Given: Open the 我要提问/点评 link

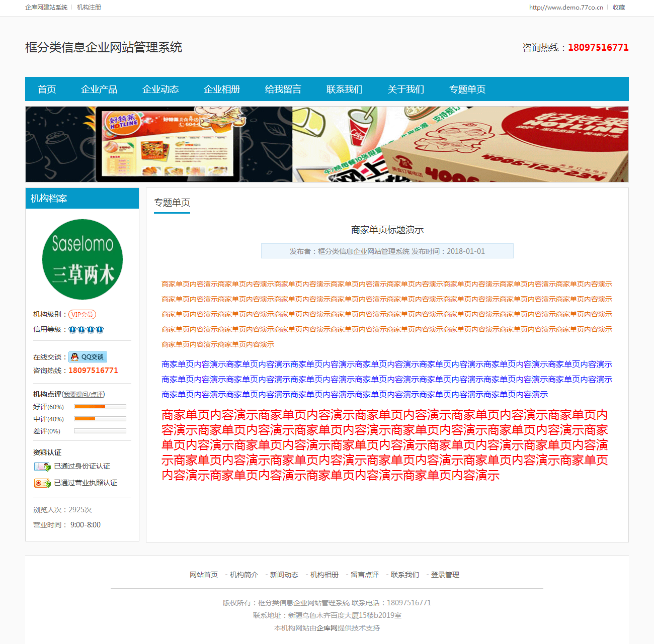Looking at the screenshot, I should [84, 395].
